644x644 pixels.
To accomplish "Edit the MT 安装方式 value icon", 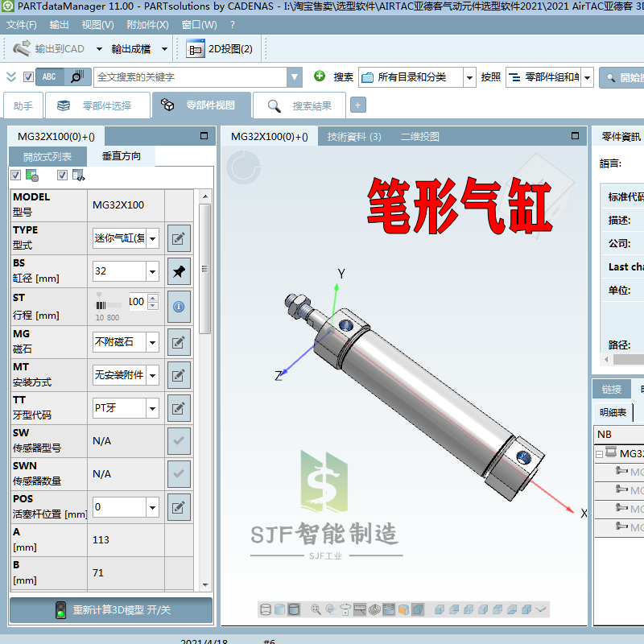I will pos(179,375).
